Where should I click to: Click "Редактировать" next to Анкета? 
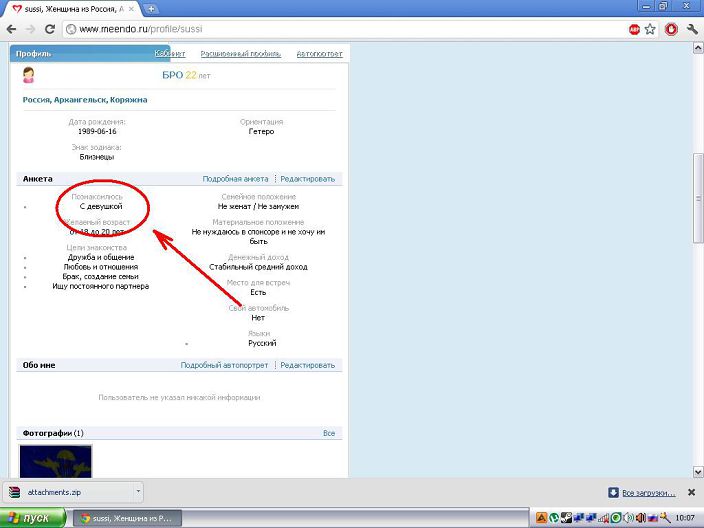click(x=307, y=179)
